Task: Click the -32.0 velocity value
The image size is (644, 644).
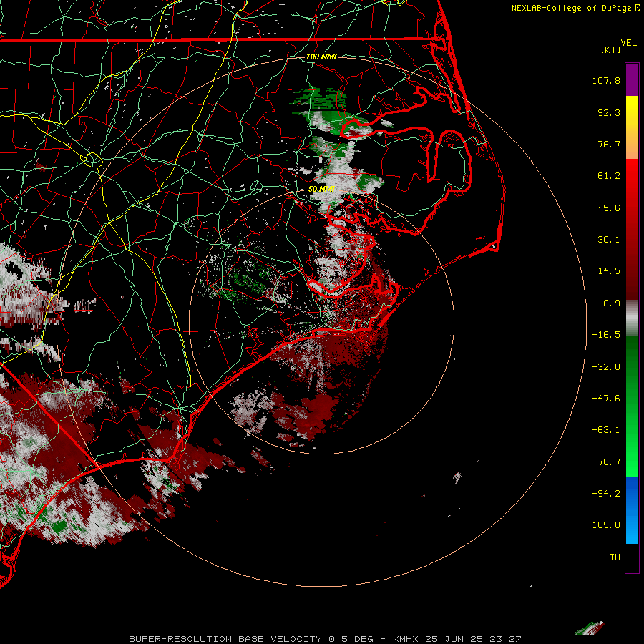Action: tap(606, 367)
